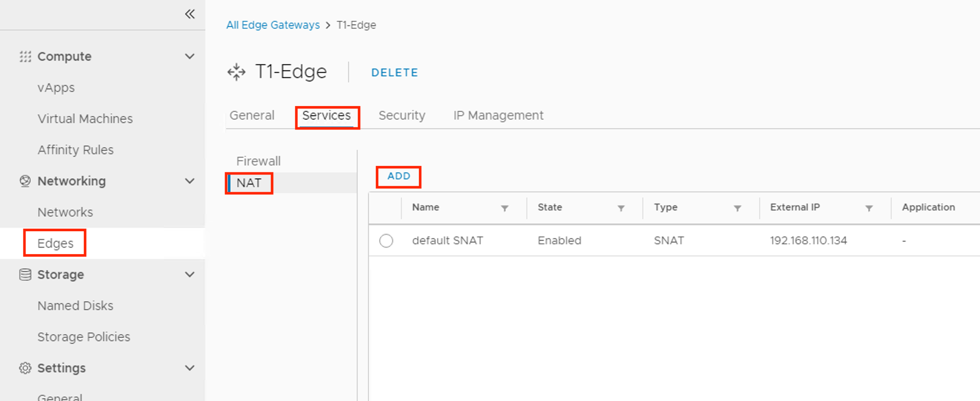
Task: Collapse the sidebar with double-chevron icon
Action: 190,14
